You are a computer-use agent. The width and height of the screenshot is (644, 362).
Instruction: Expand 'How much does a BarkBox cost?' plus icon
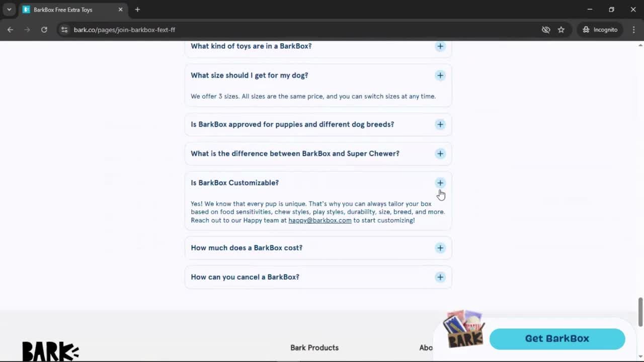[440, 248]
